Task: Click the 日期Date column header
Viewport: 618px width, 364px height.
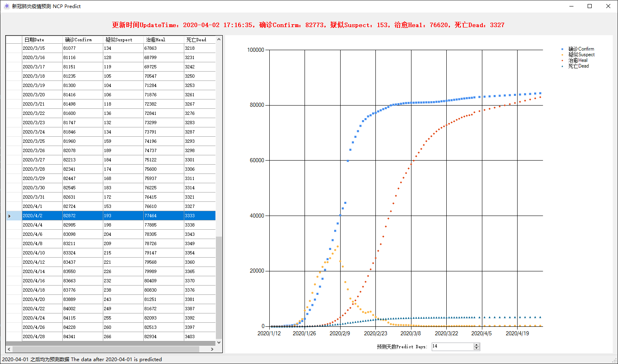Action: [x=42, y=40]
